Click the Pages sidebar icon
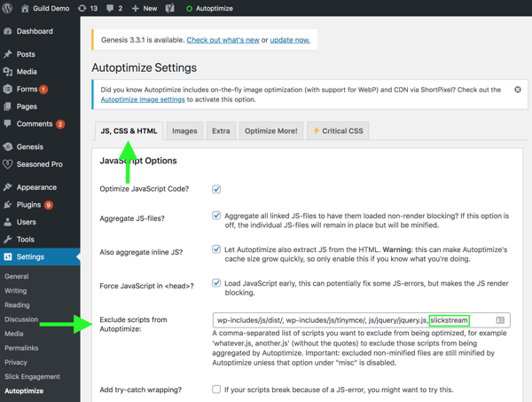The width and height of the screenshot is (532, 402). coord(8,106)
